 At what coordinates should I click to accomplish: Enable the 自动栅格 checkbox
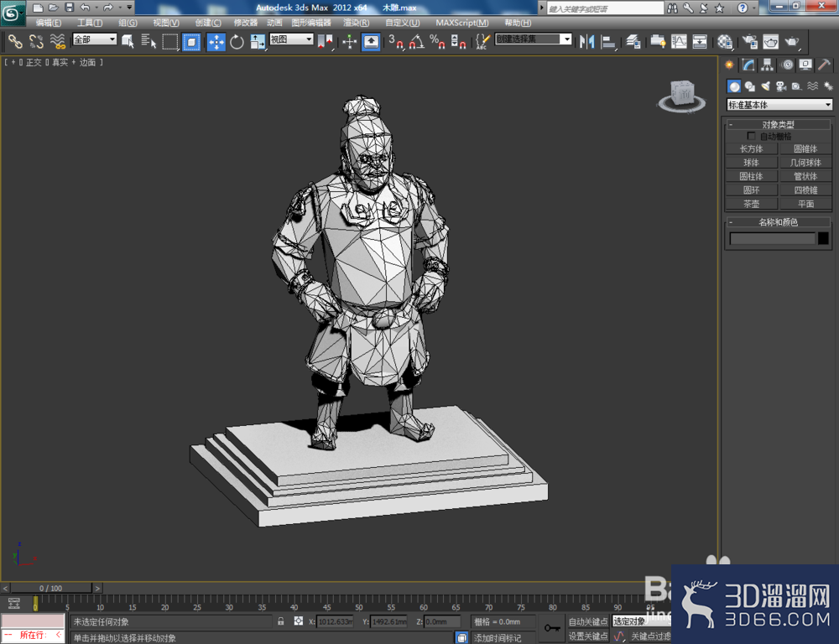click(x=751, y=136)
